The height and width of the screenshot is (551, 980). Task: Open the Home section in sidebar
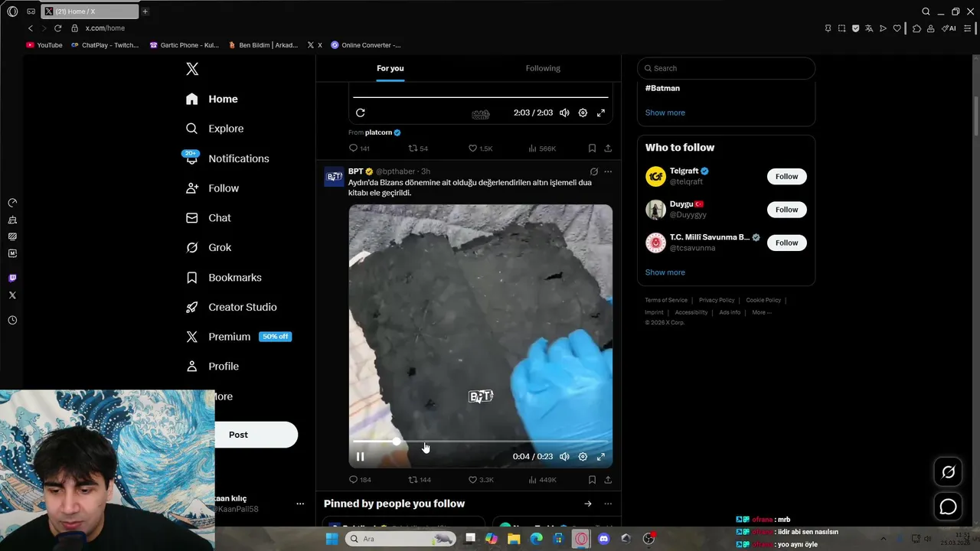[x=212, y=99]
